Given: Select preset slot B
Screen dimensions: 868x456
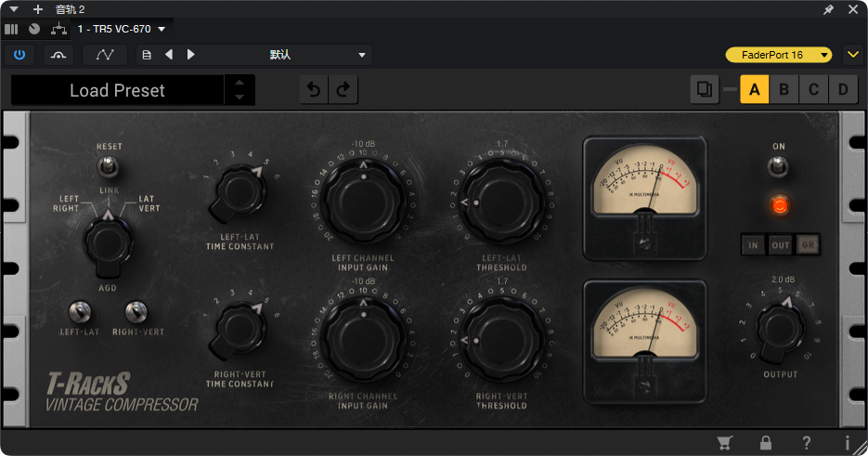Looking at the screenshot, I should pos(784,90).
